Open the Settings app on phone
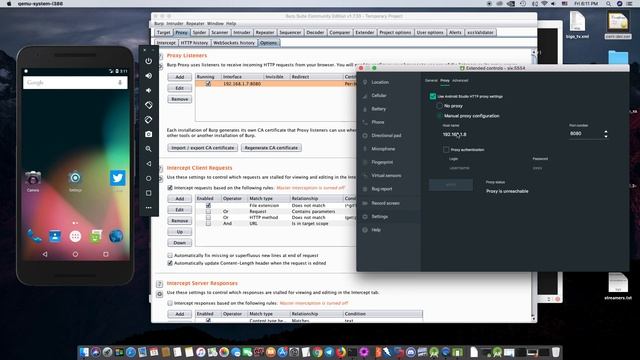Screen dimensions: 640x360 coord(75,180)
